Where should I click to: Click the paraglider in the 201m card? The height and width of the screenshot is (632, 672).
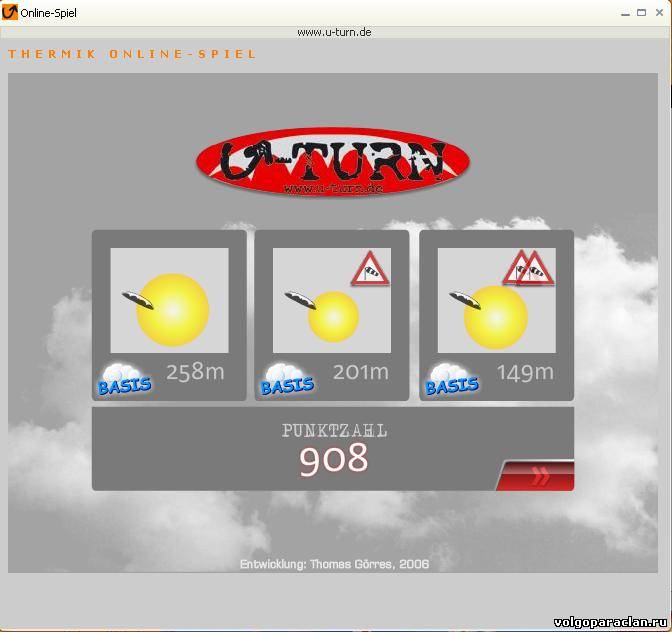pos(300,300)
